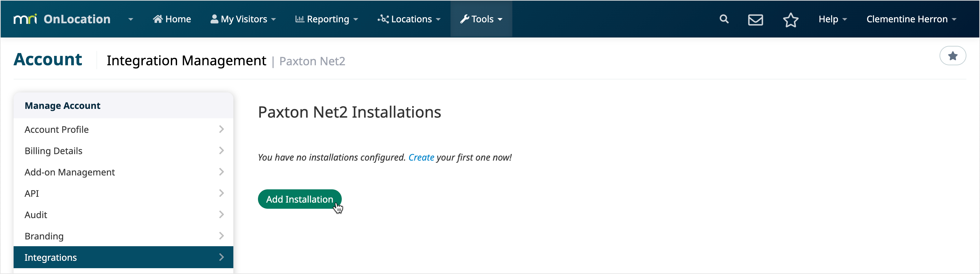Click the Integration Management title
Viewport: 980px width, 274px height.
[186, 60]
